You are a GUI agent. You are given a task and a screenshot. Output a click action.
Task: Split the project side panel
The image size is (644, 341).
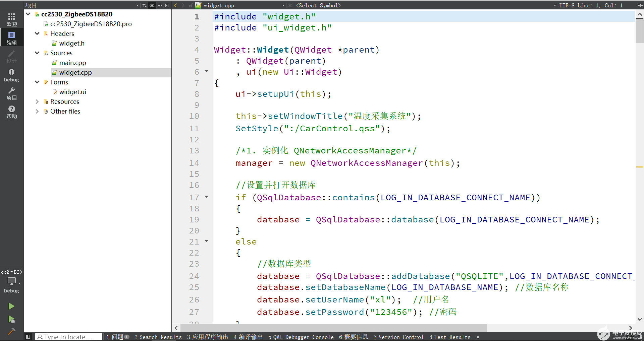(x=160, y=5)
